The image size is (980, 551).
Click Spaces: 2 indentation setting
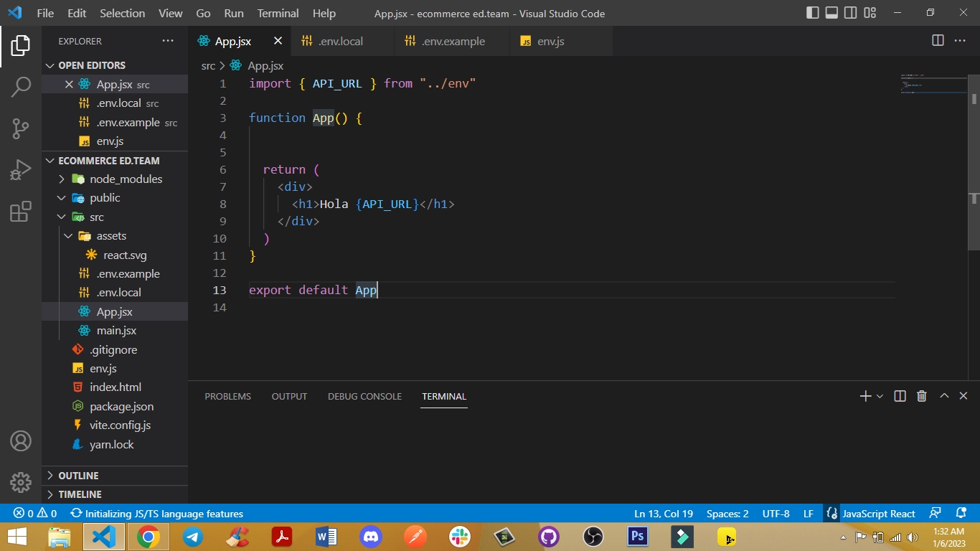click(x=727, y=514)
